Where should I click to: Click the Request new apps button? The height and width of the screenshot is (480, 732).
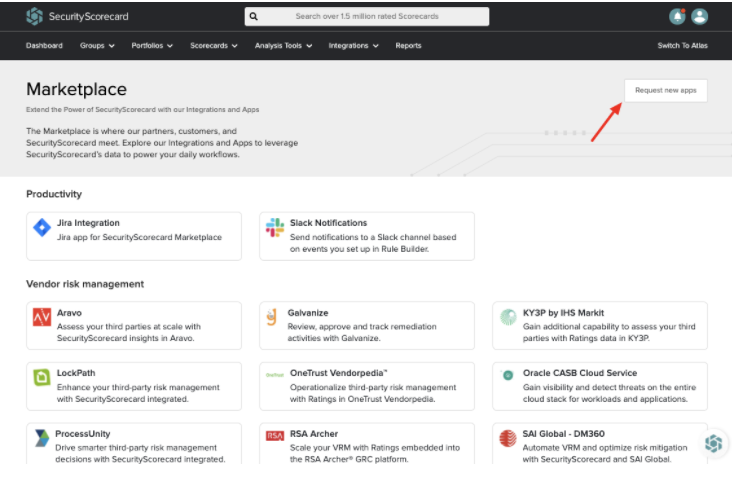click(x=666, y=91)
